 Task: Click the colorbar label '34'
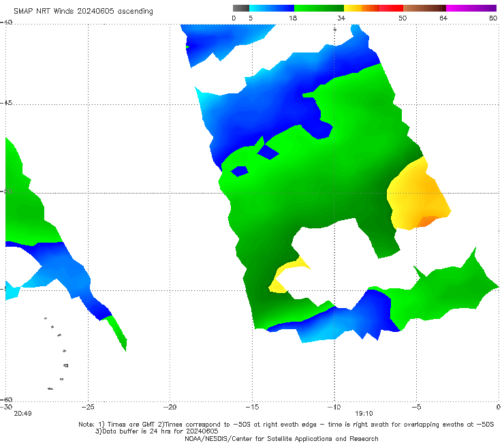pyautogui.click(x=341, y=18)
